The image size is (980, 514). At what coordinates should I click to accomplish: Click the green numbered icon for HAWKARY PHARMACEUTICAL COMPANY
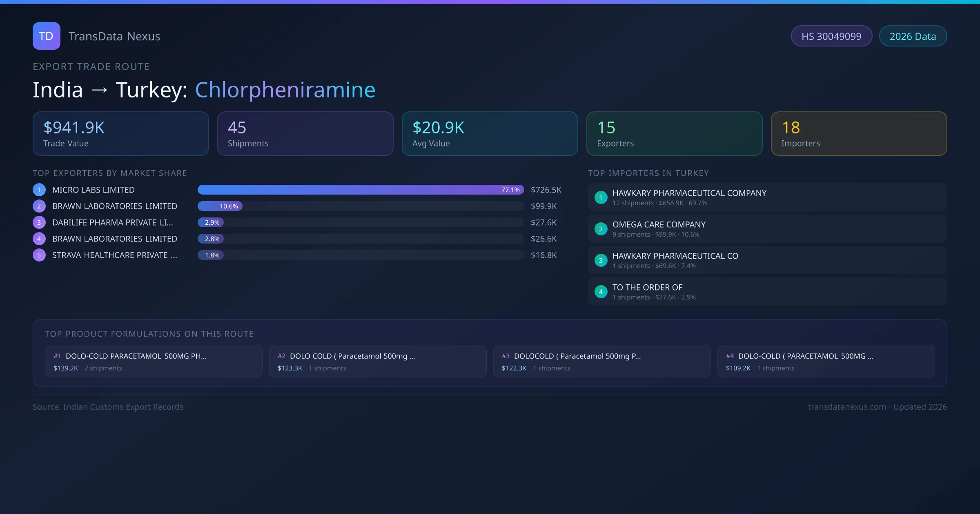[601, 197]
